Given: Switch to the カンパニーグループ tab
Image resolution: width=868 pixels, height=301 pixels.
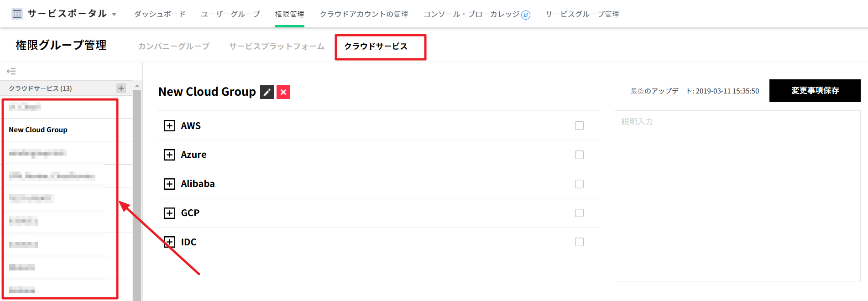Looking at the screenshot, I should click(174, 47).
